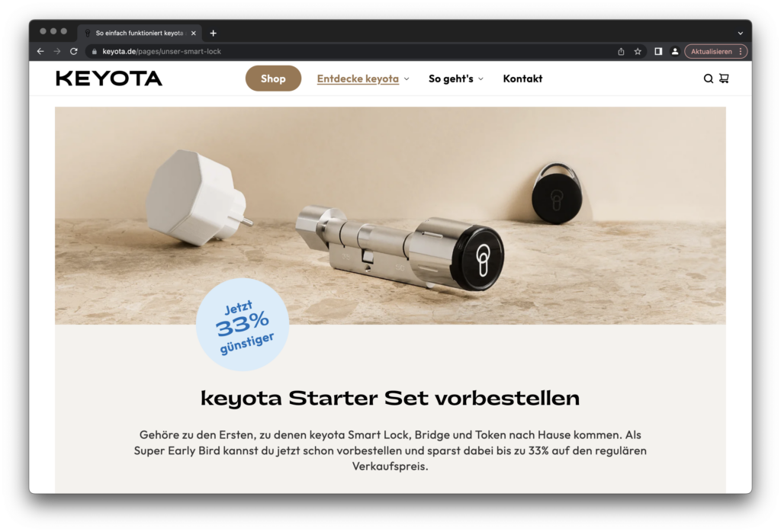Screen dimensions: 781x532
Task: Click the browser share icon
Action: (621, 51)
